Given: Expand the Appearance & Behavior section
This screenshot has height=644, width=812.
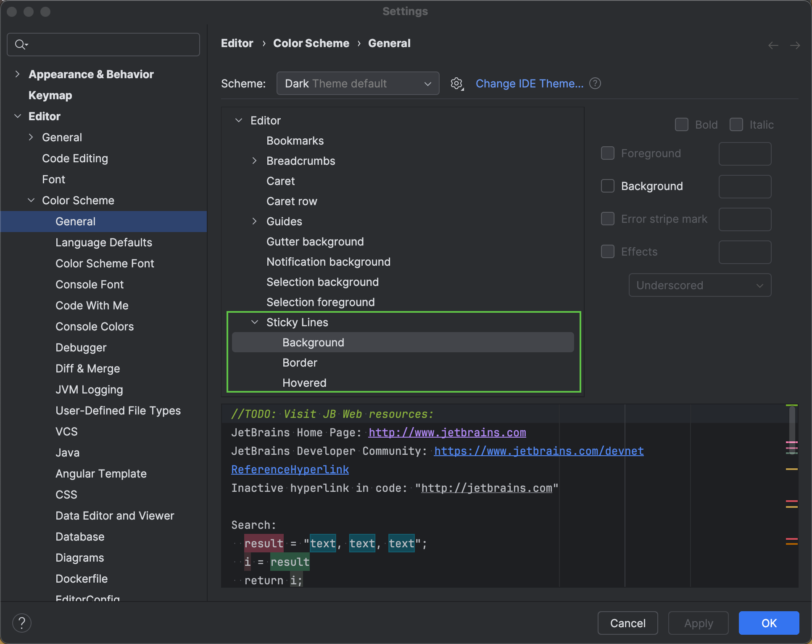Looking at the screenshot, I should pos(18,74).
